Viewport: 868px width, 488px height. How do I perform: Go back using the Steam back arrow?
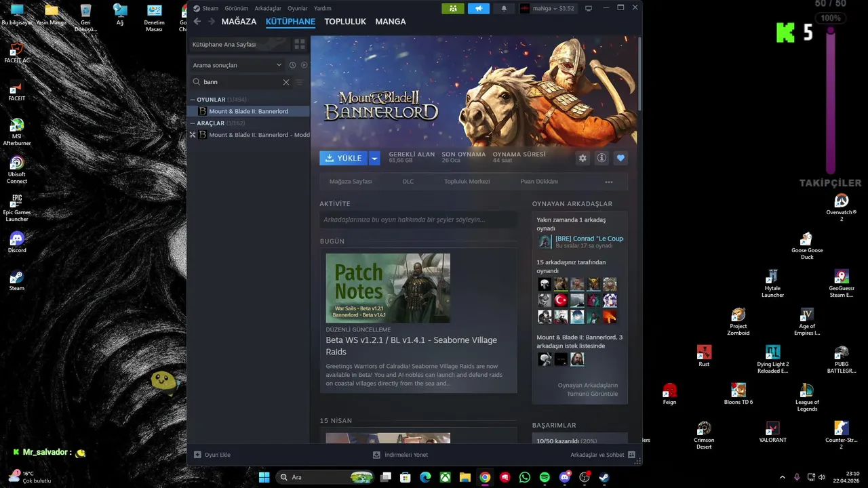[197, 22]
